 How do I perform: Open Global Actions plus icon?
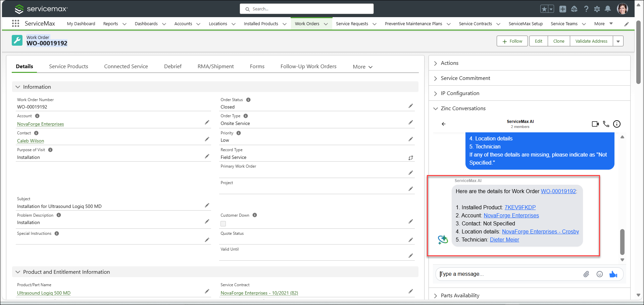563,9
